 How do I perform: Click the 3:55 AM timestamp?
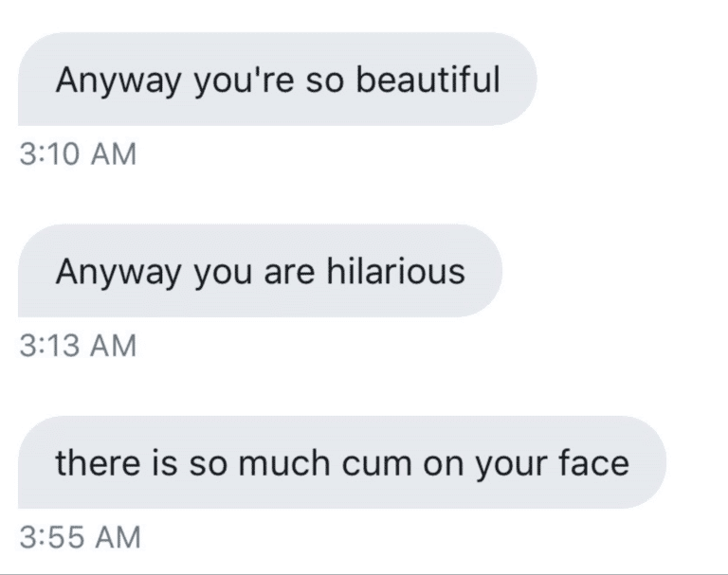[x=80, y=537]
